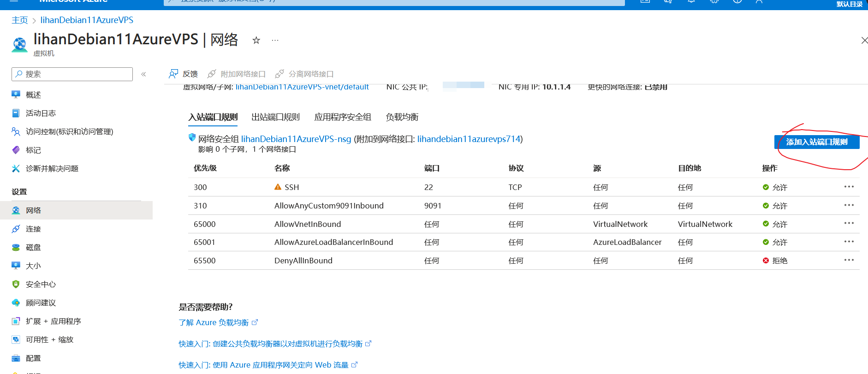Click the 扩展 + 应用程序 icon
The width and height of the screenshot is (868, 374).
click(x=16, y=321)
